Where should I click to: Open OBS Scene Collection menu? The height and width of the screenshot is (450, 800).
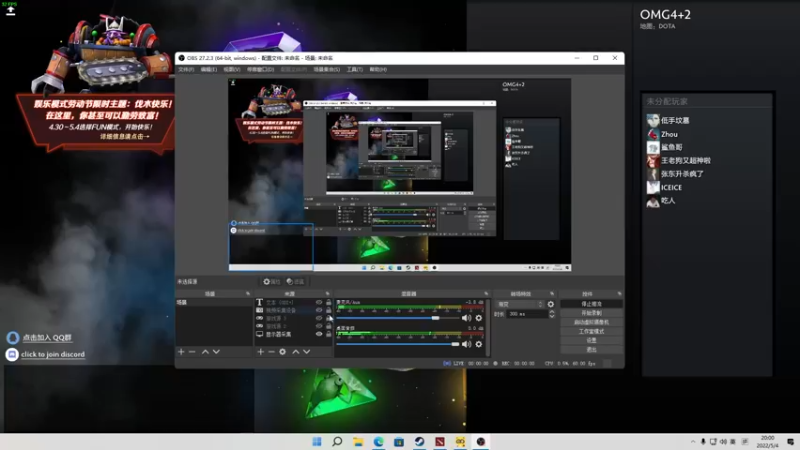(x=327, y=69)
